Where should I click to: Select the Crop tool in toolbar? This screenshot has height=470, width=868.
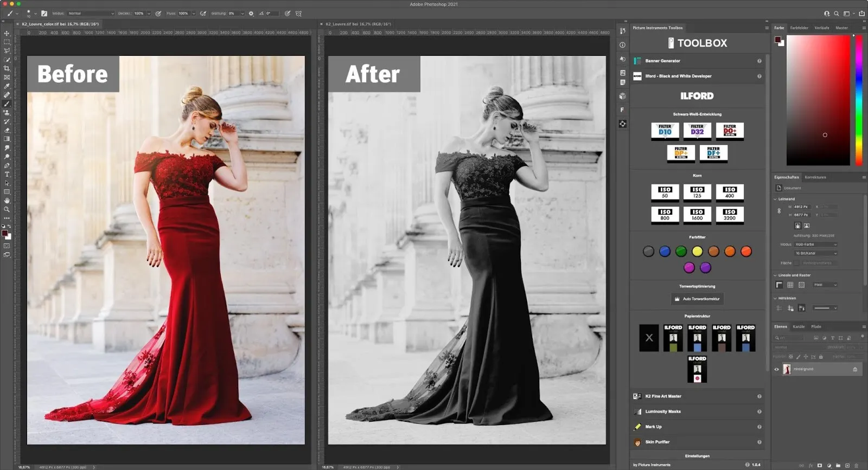(x=7, y=68)
